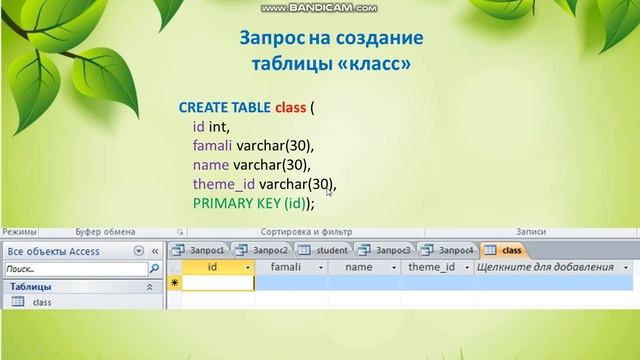
Task: Click the Запрос3 tab query icon
Action: pos(364,250)
